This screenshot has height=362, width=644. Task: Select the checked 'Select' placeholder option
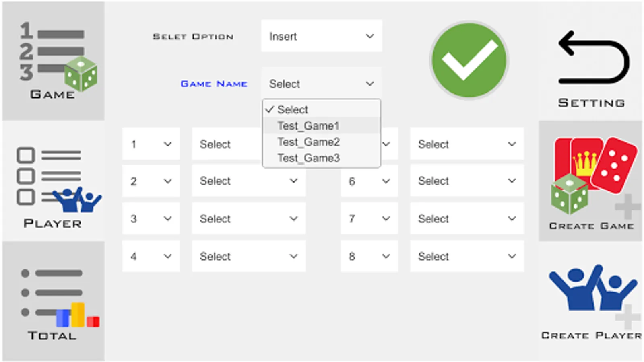tap(293, 109)
